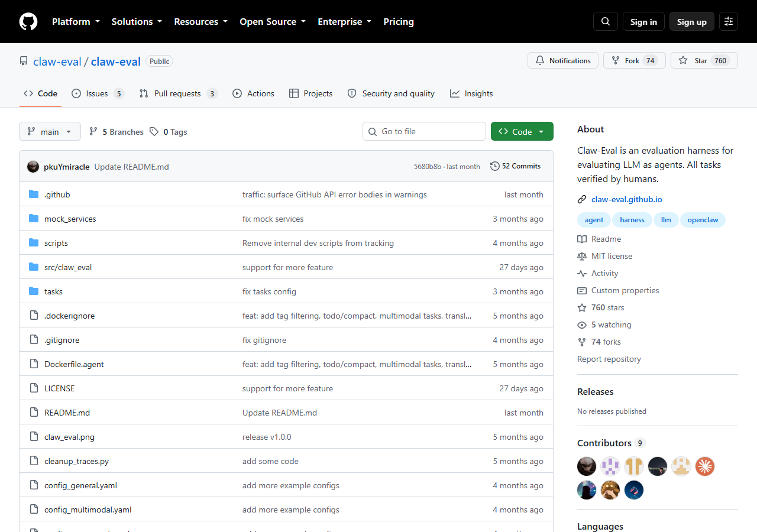The height and width of the screenshot is (532, 757).
Task: View the 5 Branches link
Action: (117, 132)
